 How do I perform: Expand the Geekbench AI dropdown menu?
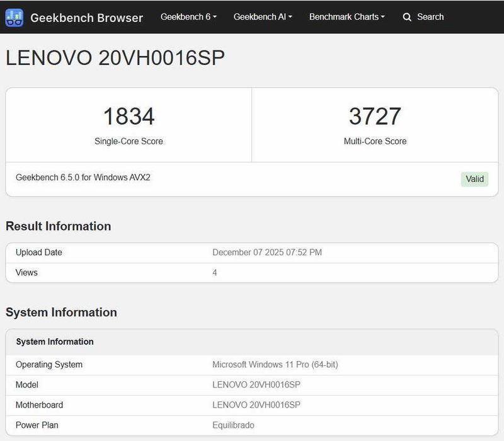tap(263, 17)
